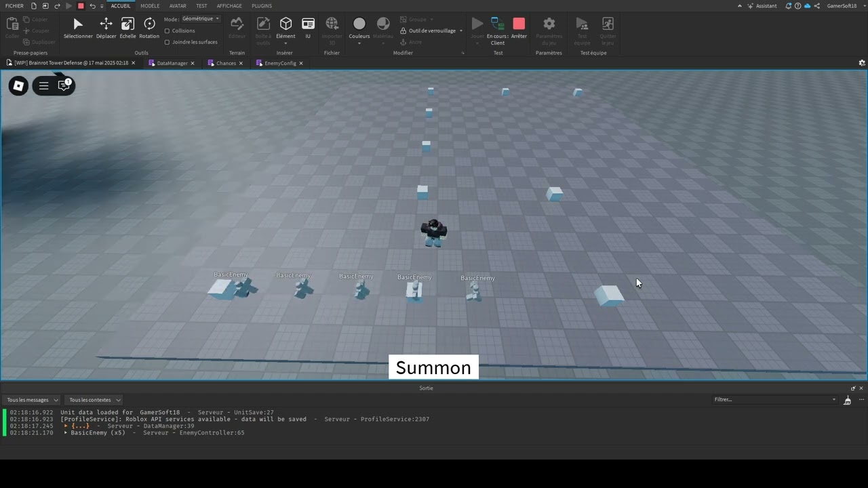Open the EnemyConfig script tab
The width and height of the screenshot is (868, 488).
(x=280, y=63)
